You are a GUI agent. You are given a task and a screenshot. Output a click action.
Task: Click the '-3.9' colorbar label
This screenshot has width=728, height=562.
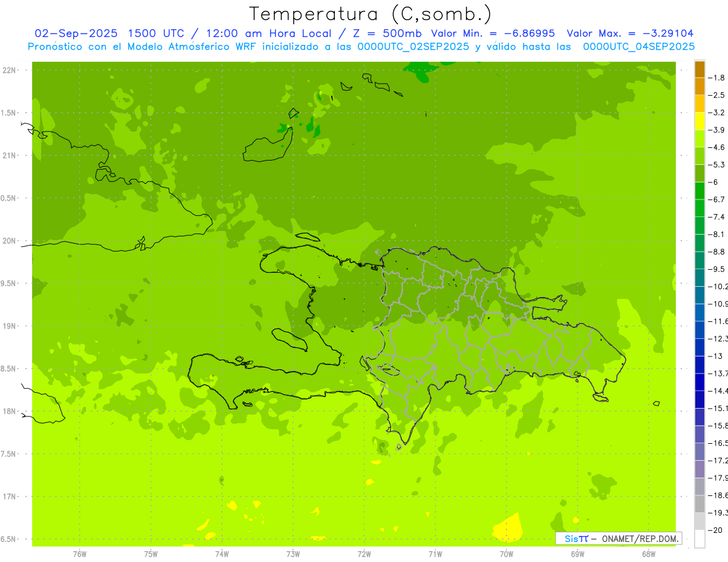pyautogui.click(x=716, y=130)
